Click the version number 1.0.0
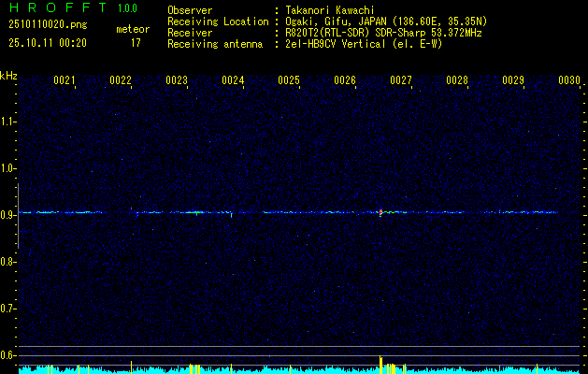This screenshot has height=374, width=588. [x=127, y=7]
